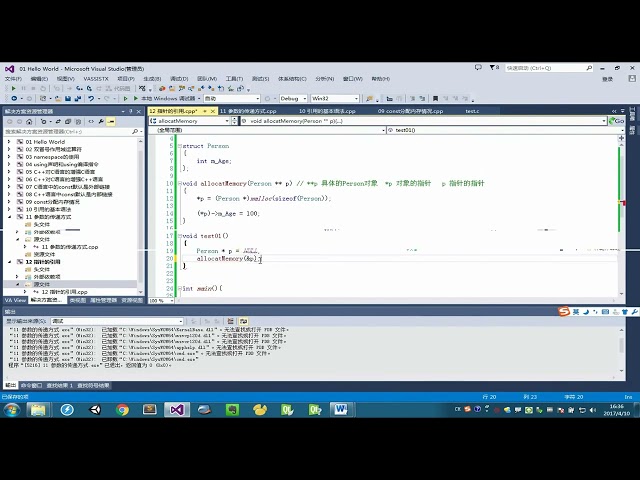Collapse struct Person code block outline toggle
The image size is (640, 480).
(x=180, y=146)
